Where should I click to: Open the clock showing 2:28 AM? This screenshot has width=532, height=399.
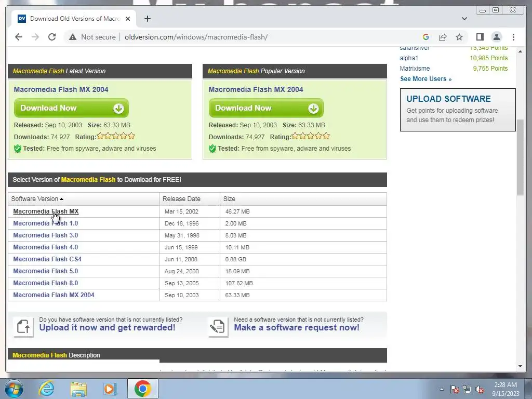[506, 389]
